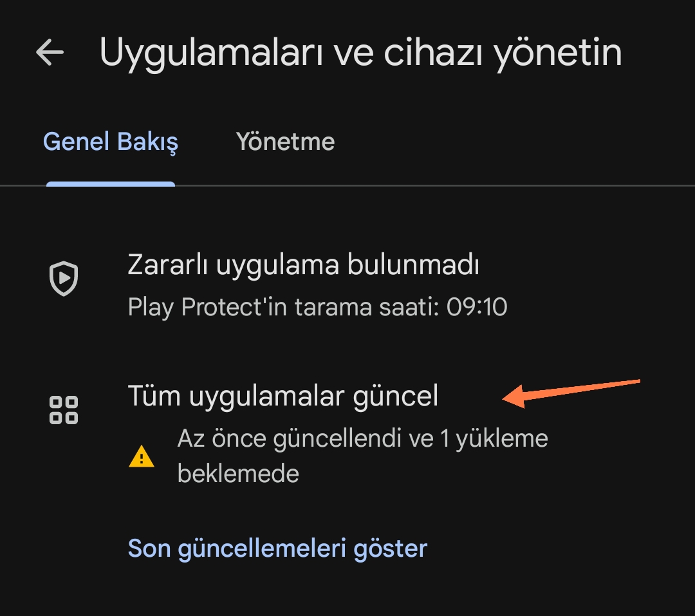Image resolution: width=695 pixels, height=616 pixels.
Task: Select the Play Protect scan time text
Action: click(x=317, y=307)
